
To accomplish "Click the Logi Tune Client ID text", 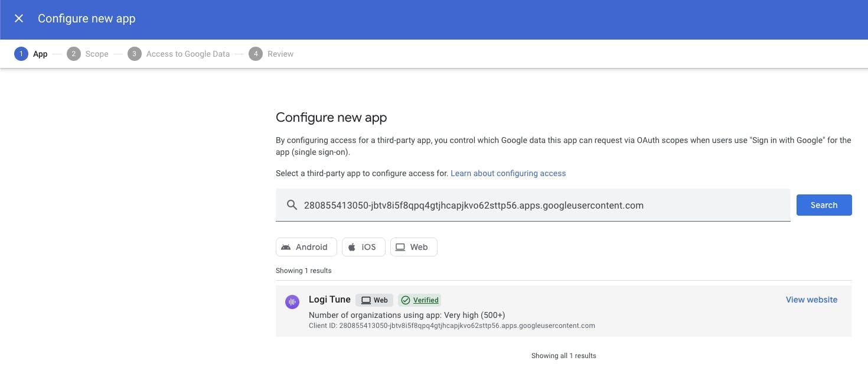I will [452, 326].
